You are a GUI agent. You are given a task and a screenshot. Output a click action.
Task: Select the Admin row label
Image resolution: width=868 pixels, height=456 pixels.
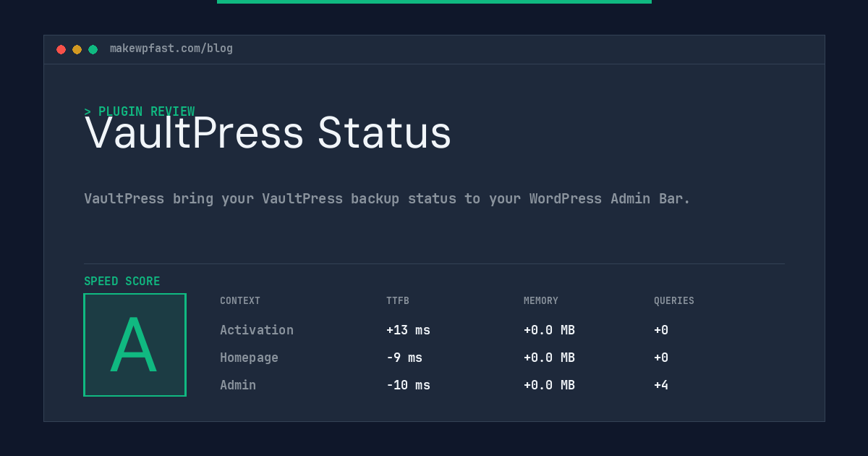(238, 385)
